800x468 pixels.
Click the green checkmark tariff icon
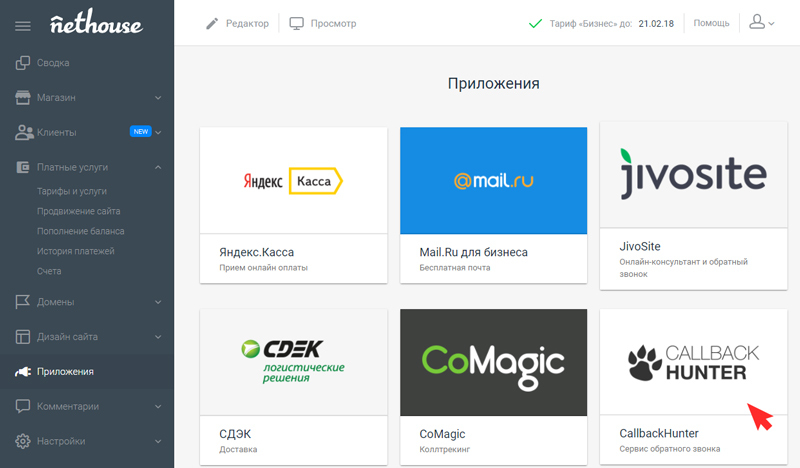coord(535,23)
